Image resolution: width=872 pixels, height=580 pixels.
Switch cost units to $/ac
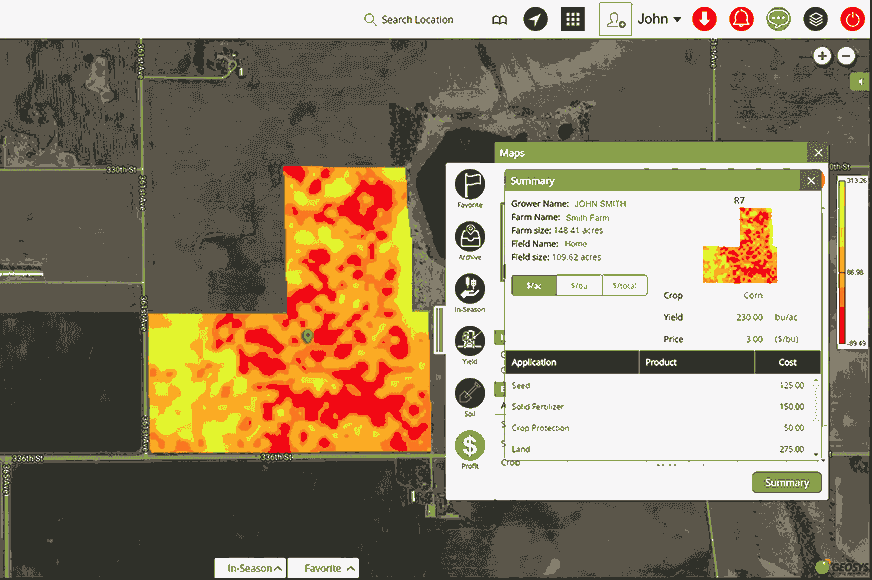534,286
